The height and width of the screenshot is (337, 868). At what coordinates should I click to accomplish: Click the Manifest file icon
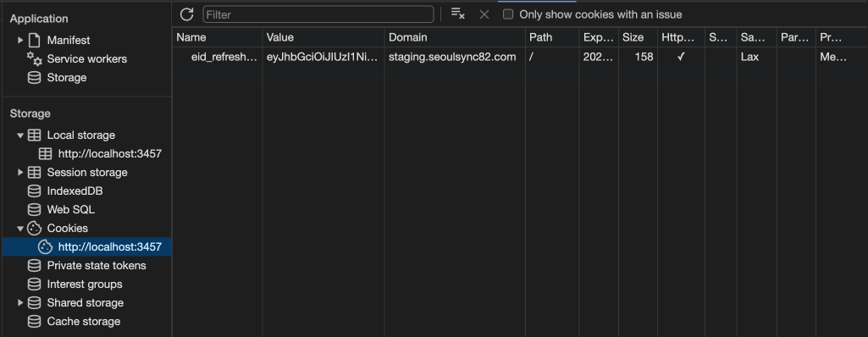tap(35, 41)
